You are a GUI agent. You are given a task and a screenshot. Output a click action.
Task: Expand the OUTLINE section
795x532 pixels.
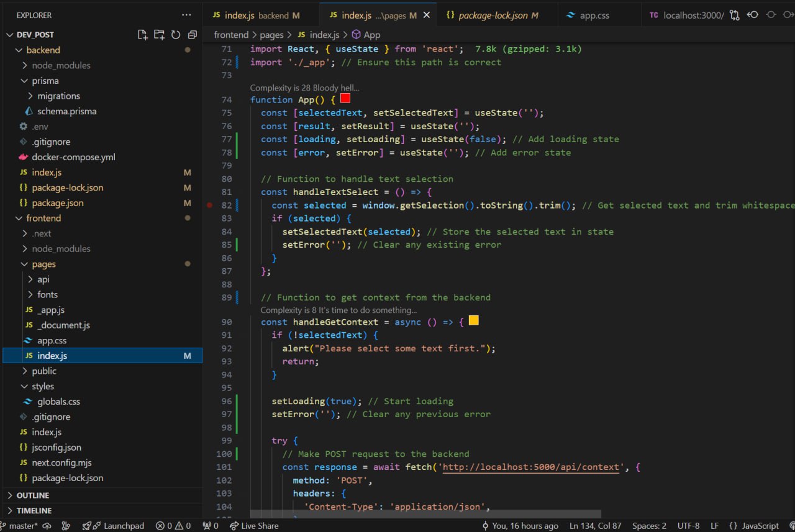(x=33, y=495)
